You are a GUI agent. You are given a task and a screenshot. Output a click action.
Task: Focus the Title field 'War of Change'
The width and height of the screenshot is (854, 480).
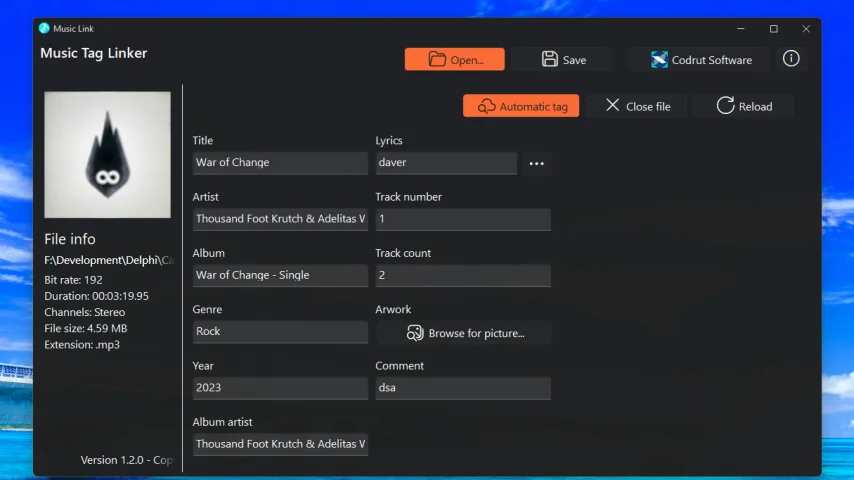[280, 163]
